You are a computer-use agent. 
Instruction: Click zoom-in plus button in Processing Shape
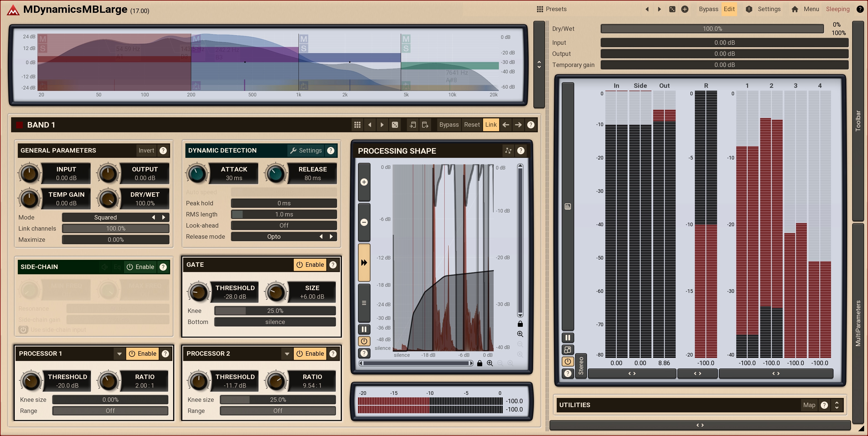pyautogui.click(x=364, y=182)
